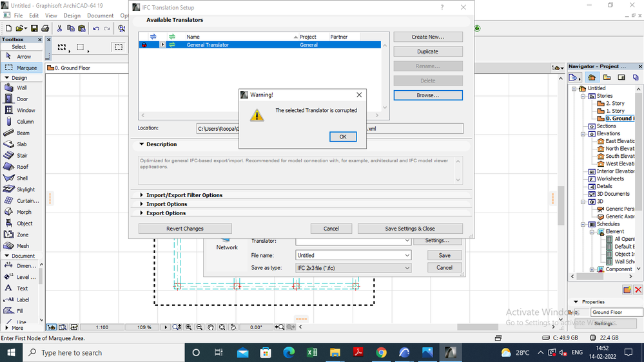Close the Warning dialog with X
This screenshot has height=362, width=644.
[x=359, y=95]
